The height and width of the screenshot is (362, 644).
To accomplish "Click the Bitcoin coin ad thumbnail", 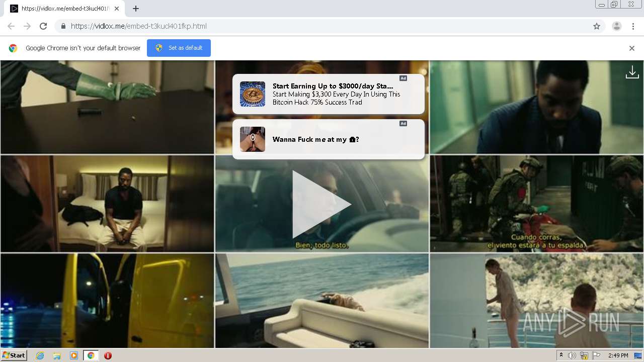I will coord(253,94).
